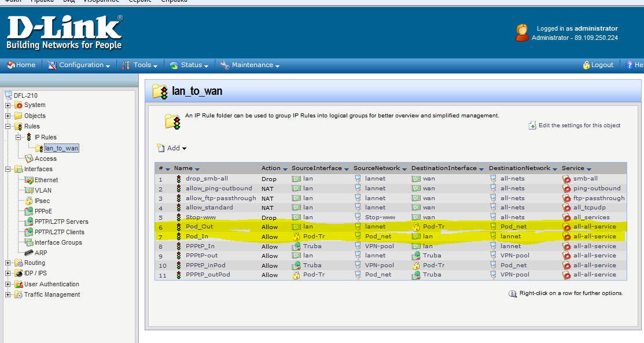644x343 pixels.
Task: Select the PPPtP_inPod rule name
Action: coord(205,265)
